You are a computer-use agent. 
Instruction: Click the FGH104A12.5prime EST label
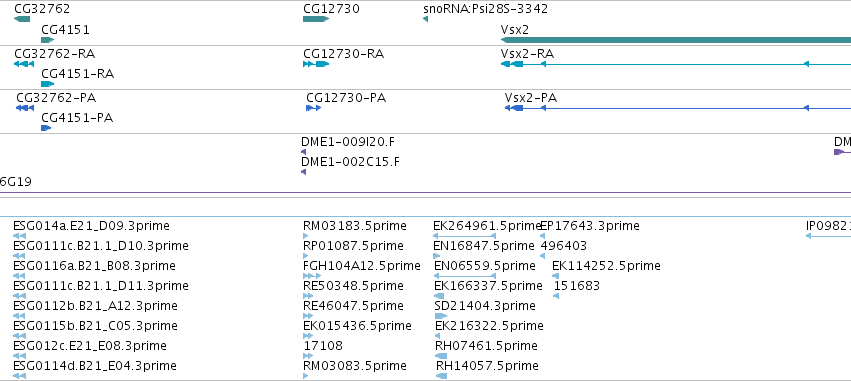click(361, 266)
